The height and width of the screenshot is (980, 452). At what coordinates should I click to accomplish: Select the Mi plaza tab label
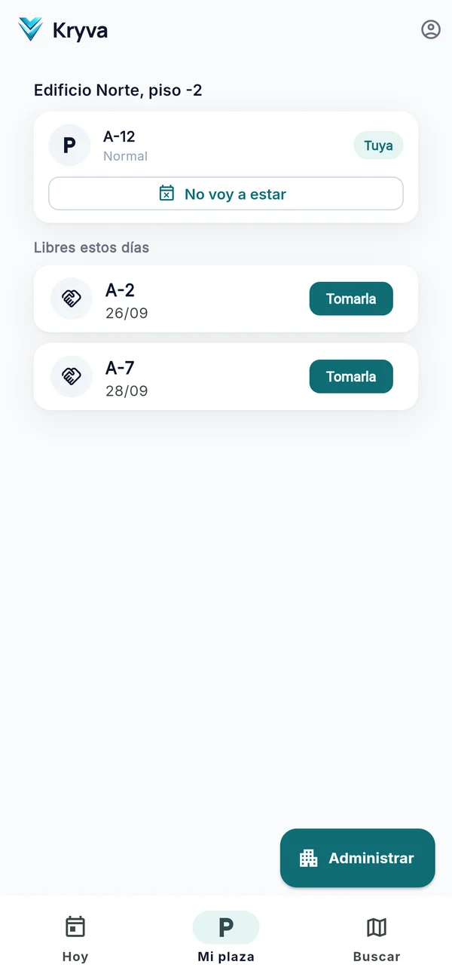pos(226,957)
